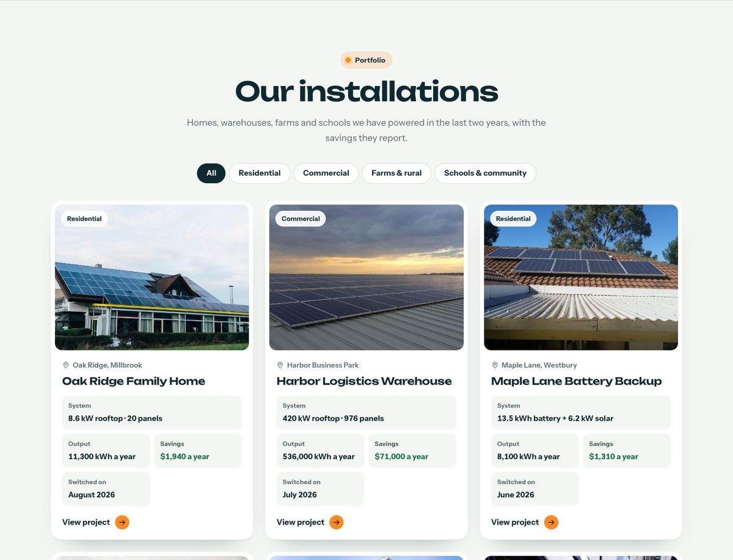This screenshot has height=560, width=733.
Task: Show Farms & rural installations
Action: pyautogui.click(x=396, y=173)
